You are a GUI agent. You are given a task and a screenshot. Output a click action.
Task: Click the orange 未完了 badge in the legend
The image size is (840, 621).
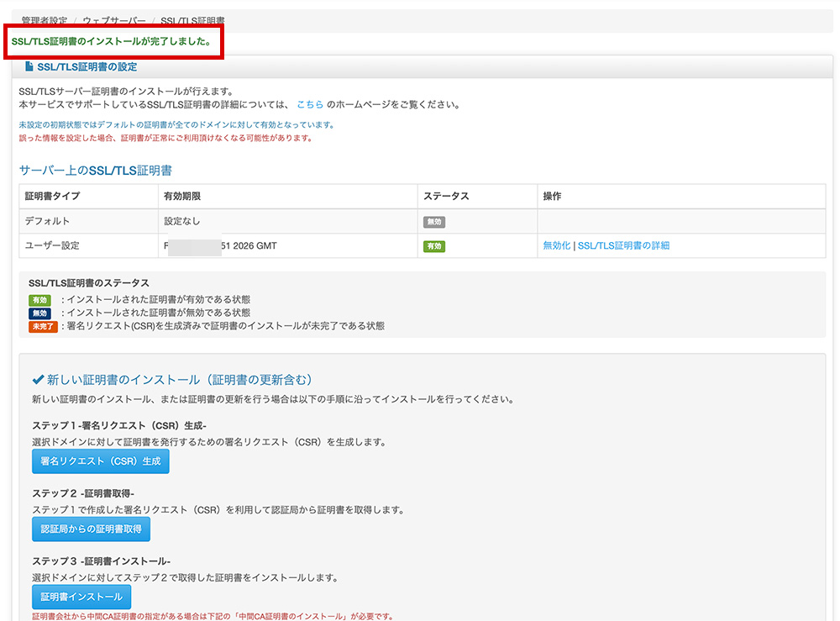pos(43,328)
